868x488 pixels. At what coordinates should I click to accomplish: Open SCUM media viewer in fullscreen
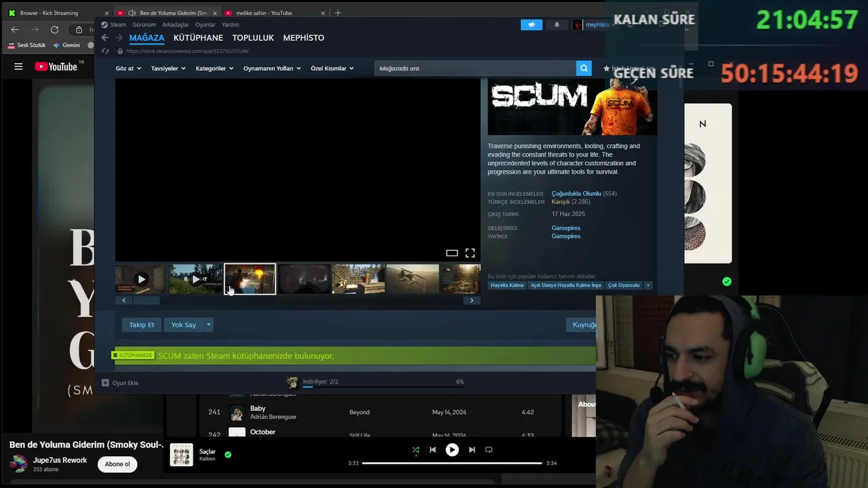pos(470,253)
